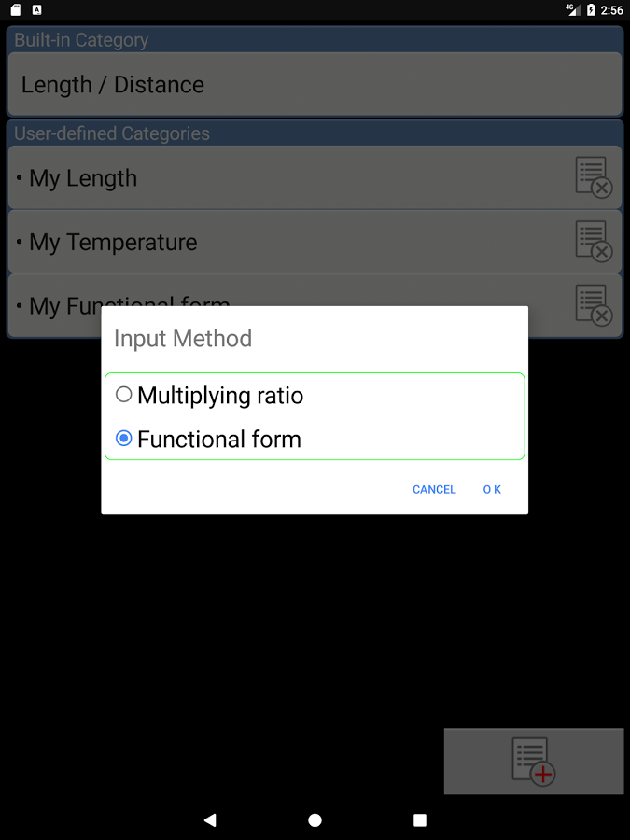Tap the Android back navigation icon
This screenshot has width=630, height=840.
coord(210,819)
